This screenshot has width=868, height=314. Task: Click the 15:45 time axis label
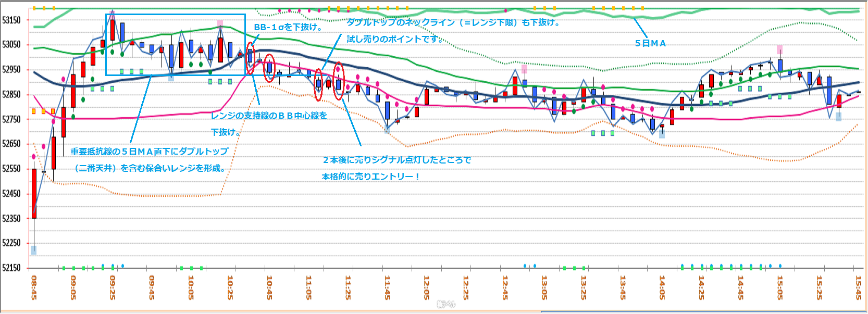click(x=858, y=287)
